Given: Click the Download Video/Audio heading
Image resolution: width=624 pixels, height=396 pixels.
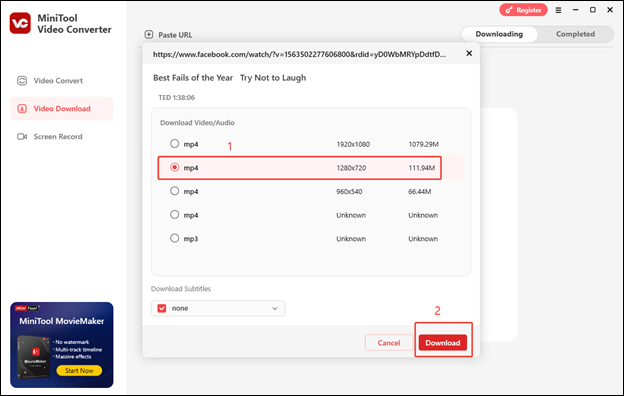Looking at the screenshot, I should coord(197,123).
